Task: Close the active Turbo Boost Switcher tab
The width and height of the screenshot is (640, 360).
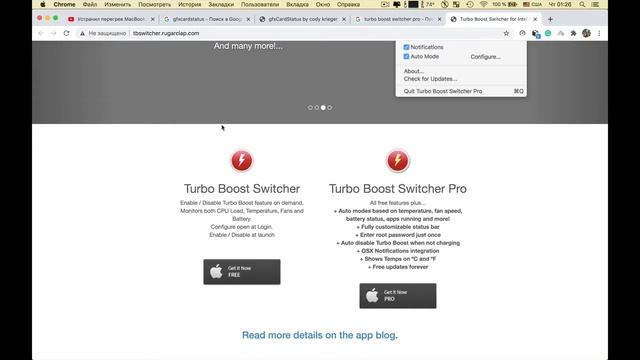Action: 535,19
